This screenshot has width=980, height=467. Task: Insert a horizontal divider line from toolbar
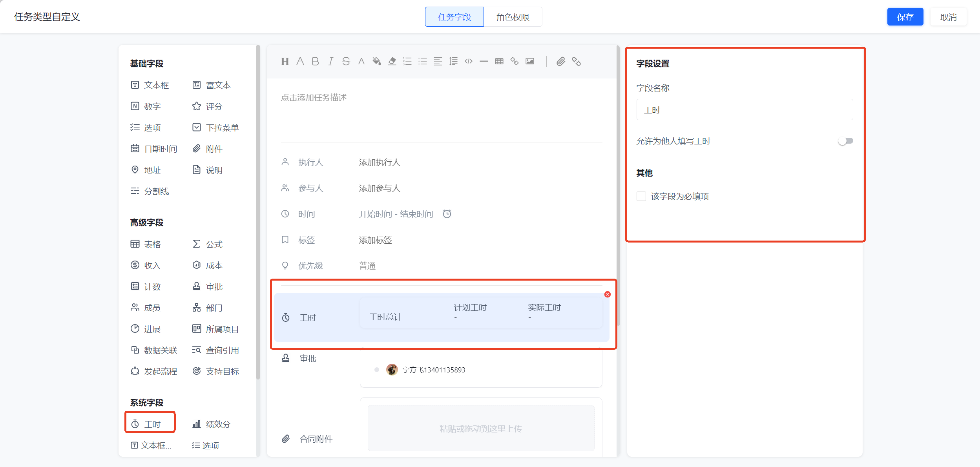point(484,61)
